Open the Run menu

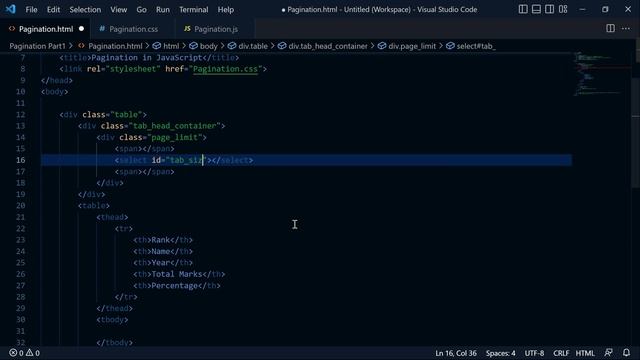(162, 9)
